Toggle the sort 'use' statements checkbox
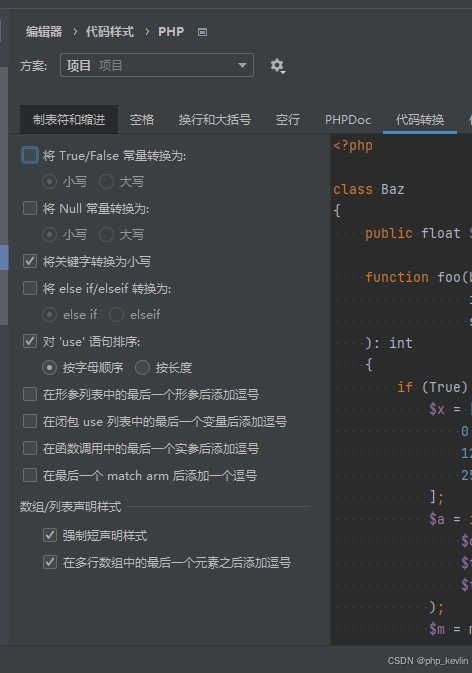The width and height of the screenshot is (472, 673). pos(30,341)
